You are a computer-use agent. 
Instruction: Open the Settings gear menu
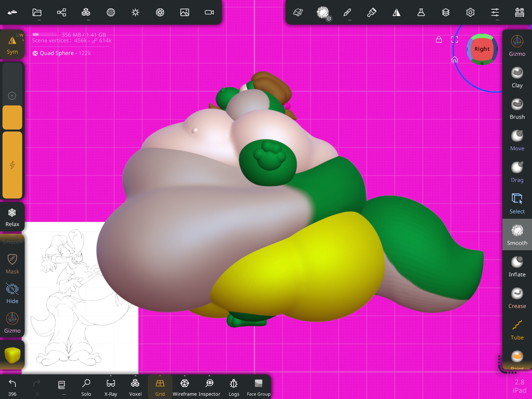point(470,12)
